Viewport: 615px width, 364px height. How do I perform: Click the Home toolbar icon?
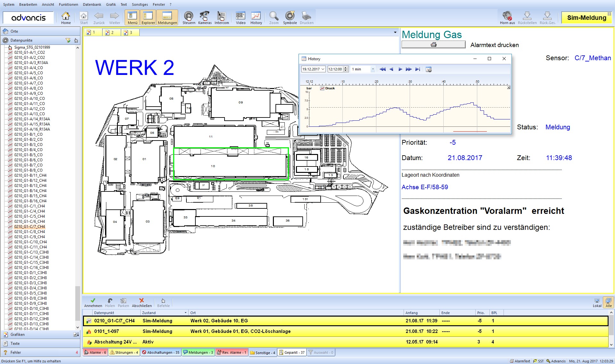(66, 18)
